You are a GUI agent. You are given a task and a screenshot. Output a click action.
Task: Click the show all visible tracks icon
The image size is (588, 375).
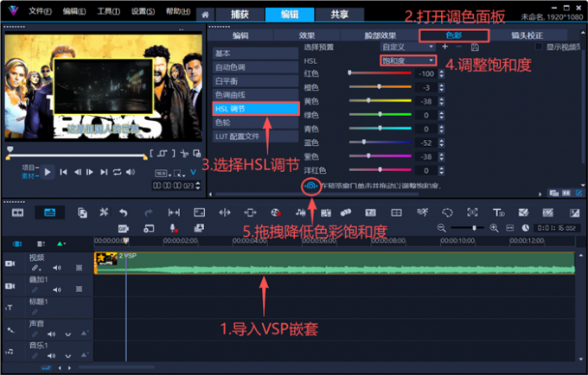point(17,244)
